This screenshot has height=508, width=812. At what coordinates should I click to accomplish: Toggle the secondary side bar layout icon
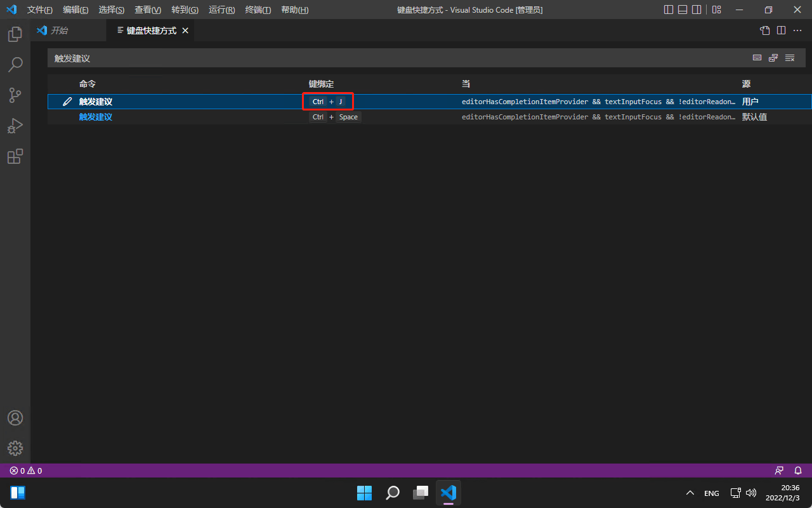tap(697, 10)
